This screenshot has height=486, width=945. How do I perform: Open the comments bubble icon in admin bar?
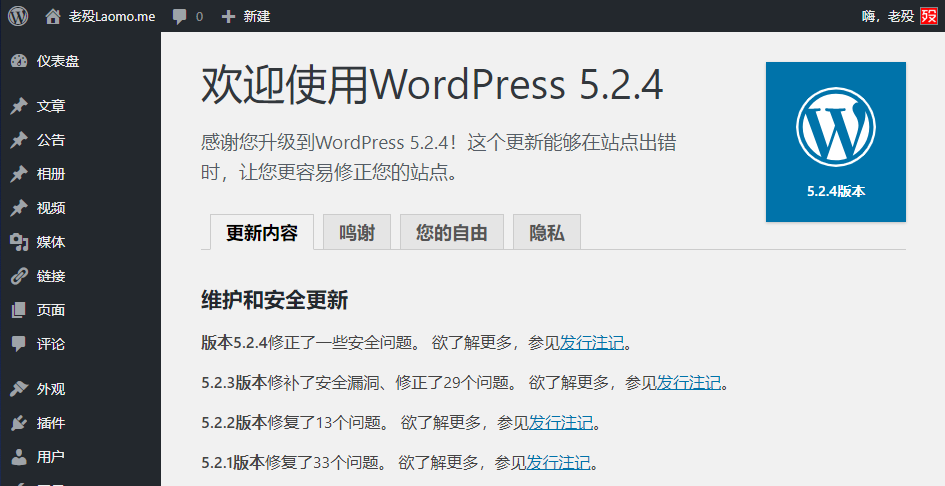click(x=179, y=16)
